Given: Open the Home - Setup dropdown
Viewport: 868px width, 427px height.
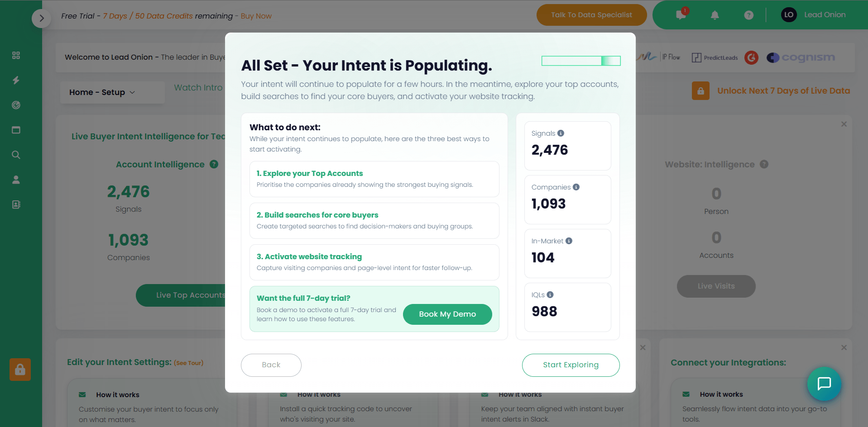Looking at the screenshot, I should click(102, 92).
